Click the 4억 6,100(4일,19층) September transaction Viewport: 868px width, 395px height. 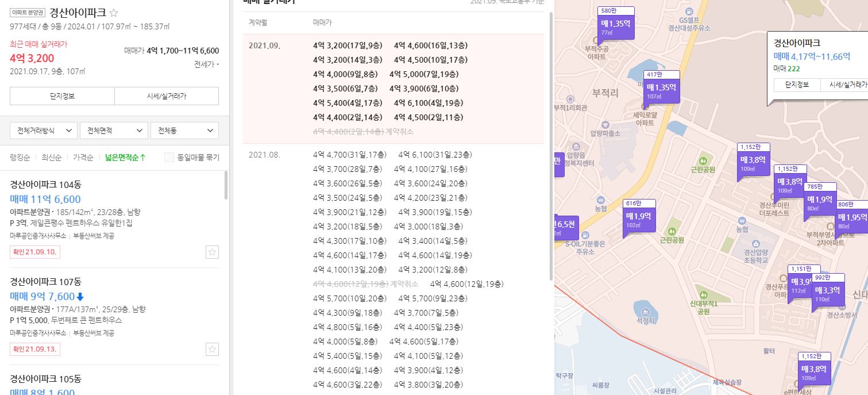coord(428,103)
